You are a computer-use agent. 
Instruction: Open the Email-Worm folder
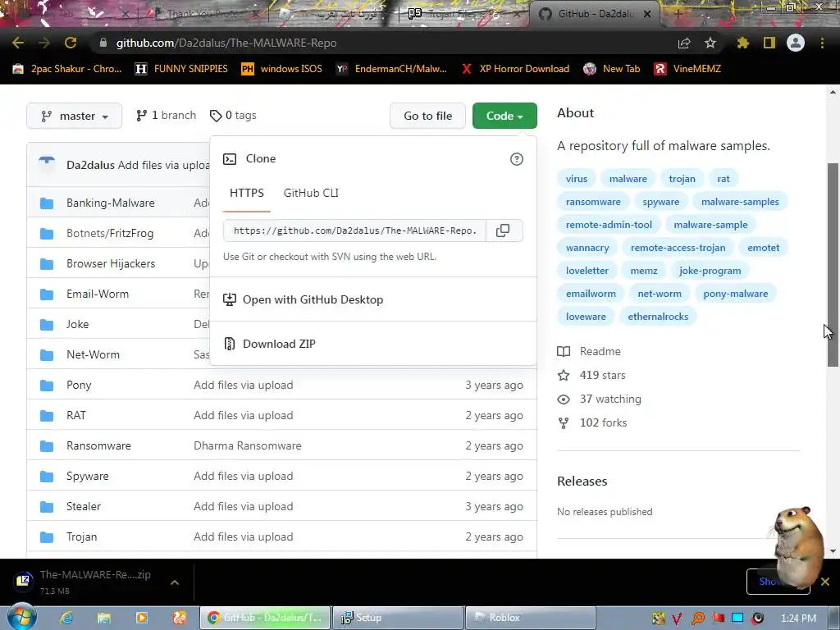click(x=98, y=294)
